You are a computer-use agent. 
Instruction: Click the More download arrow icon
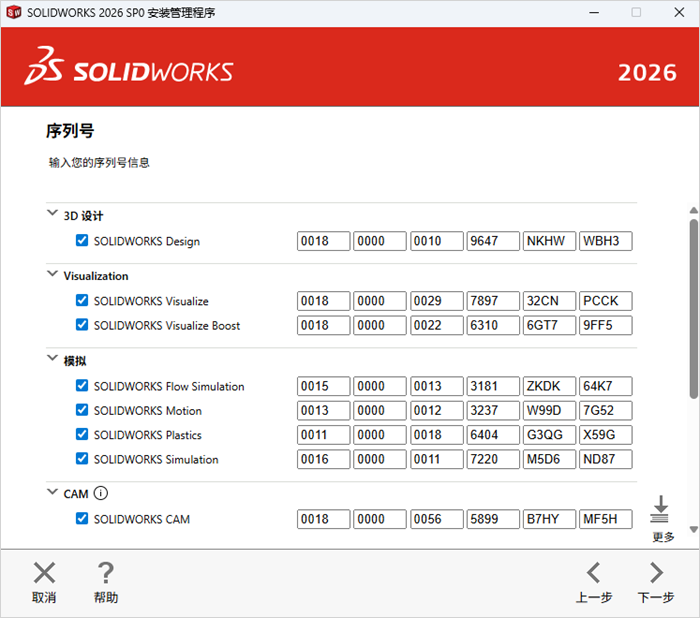(x=660, y=509)
